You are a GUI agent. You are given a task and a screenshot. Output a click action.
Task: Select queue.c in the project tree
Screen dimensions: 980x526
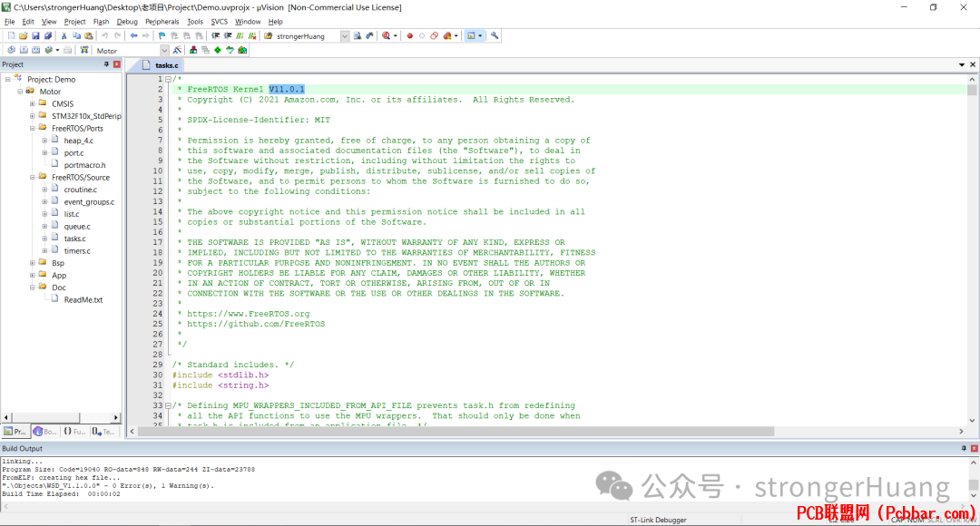pyautogui.click(x=77, y=227)
